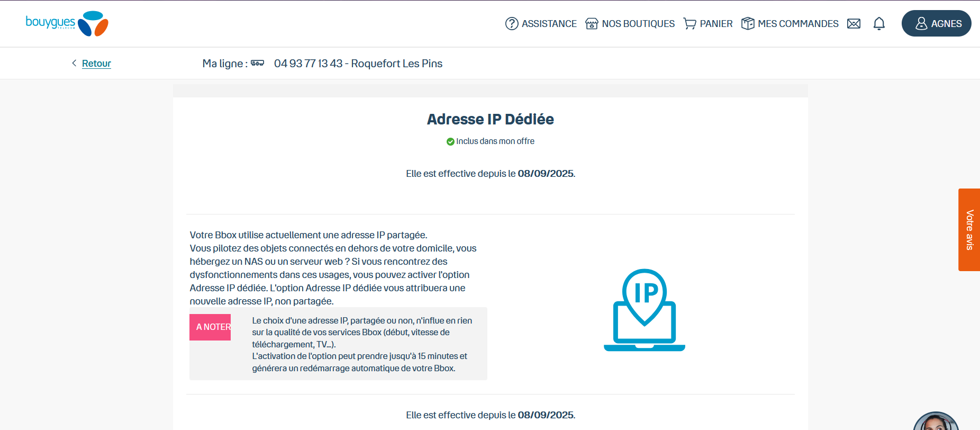Click the back chevron beside Retour
The height and width of the screenshot is (430, 980).
[x=74, y=63]
